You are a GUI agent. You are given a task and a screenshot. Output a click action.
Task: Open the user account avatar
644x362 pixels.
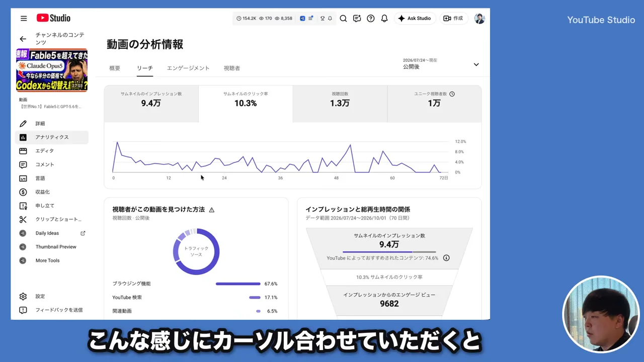479,19
